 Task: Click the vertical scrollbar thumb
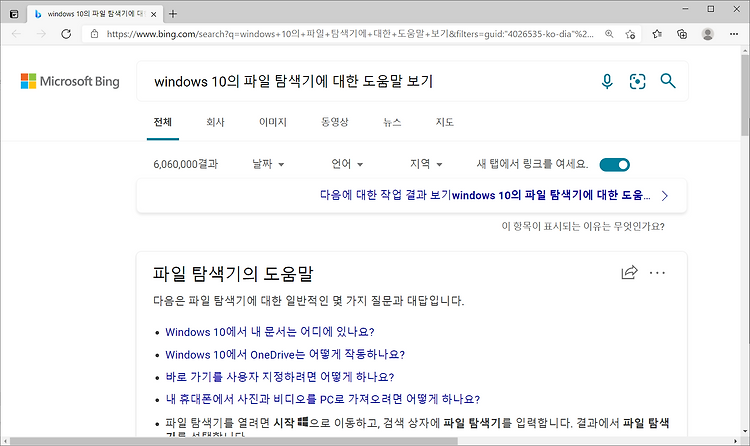[745, 96]
